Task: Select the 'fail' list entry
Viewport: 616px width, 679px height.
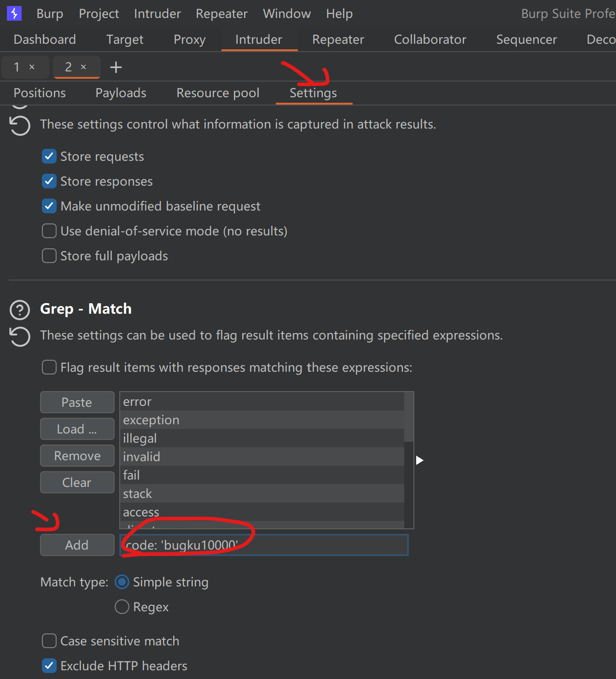Action: (262, 475)
